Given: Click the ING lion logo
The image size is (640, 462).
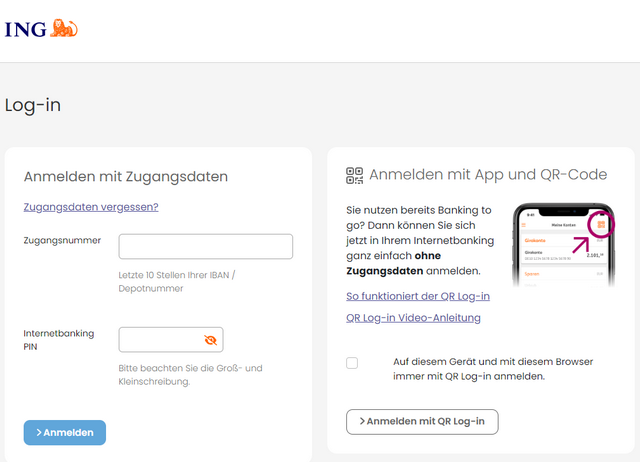Looking at the screenshot, I should pyautogui.click(x=41, y=29).
